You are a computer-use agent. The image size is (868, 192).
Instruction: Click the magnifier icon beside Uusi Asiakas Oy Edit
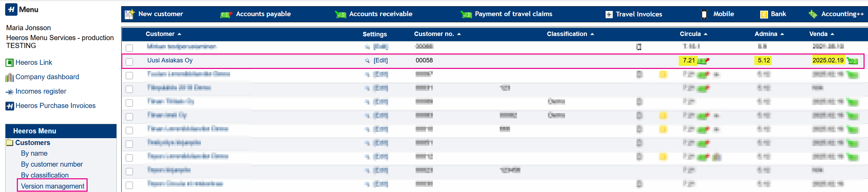click(367, 61)
